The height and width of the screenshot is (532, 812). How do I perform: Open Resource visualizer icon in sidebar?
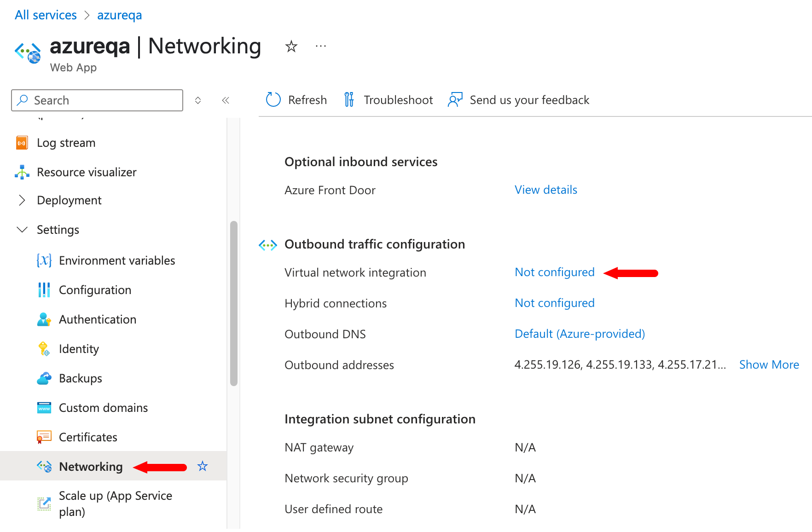tap(22, 172)
